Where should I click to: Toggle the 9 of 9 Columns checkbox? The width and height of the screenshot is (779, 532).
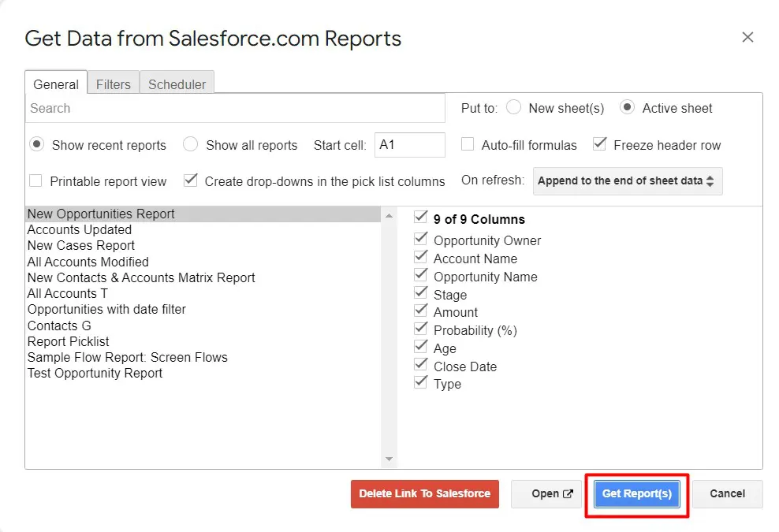tap(421, 218)
